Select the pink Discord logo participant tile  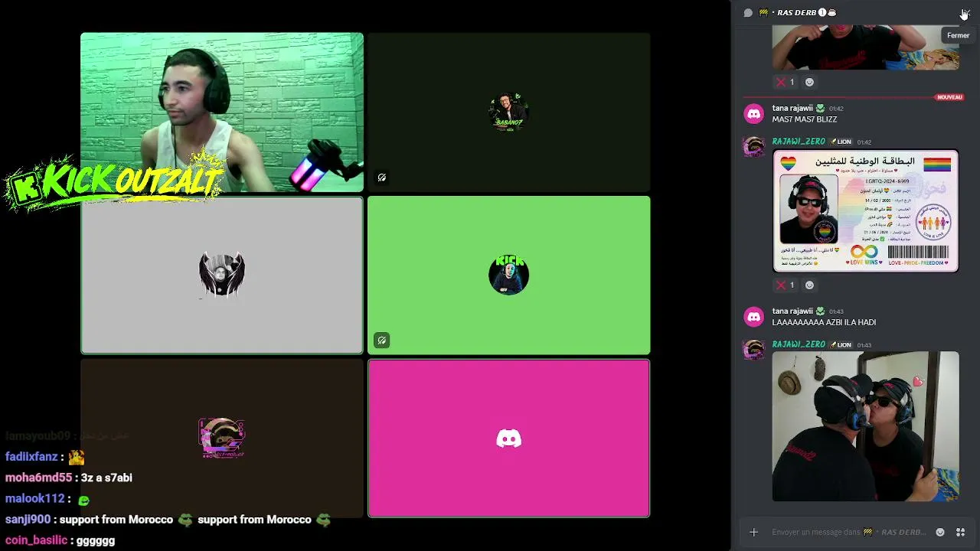509,439
